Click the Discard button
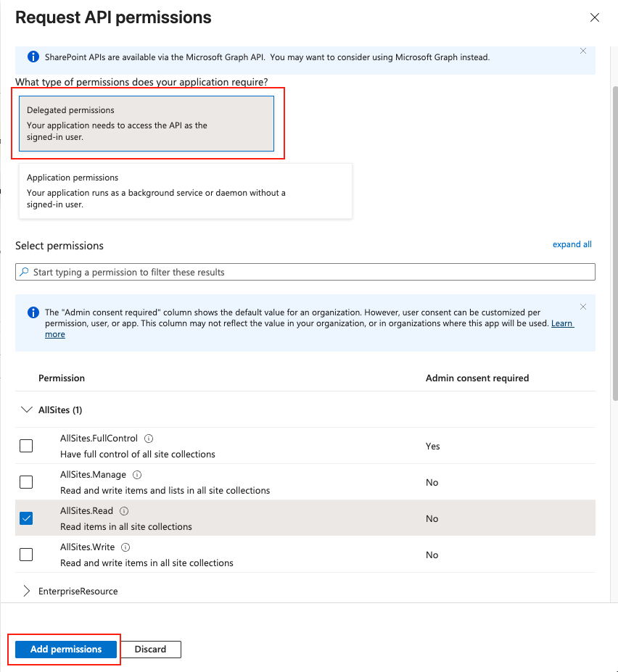This screenshot has width=618, height=672. tap(150, 649)
